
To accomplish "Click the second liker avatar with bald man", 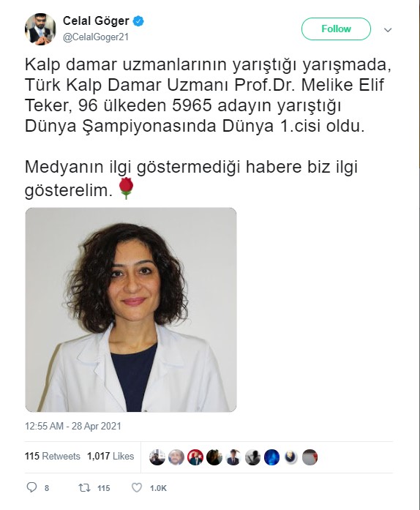I will pyautogui.click(x=176, y=457).
